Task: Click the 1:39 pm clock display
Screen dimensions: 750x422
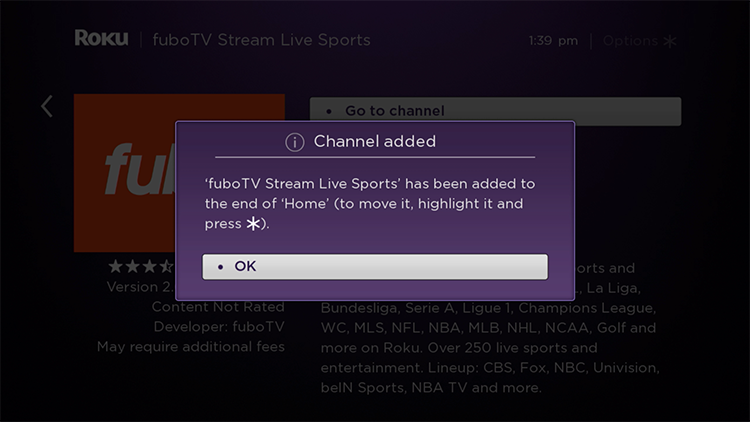Action: (553, 41)
